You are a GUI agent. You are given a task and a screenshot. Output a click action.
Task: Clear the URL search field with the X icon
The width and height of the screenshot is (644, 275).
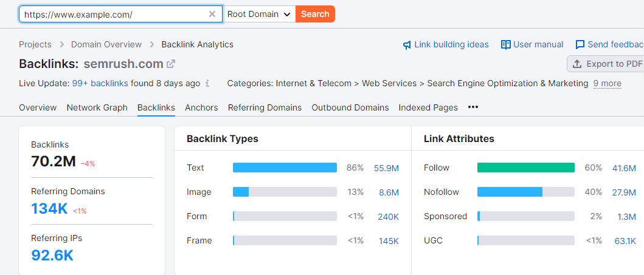coord(212,14)
